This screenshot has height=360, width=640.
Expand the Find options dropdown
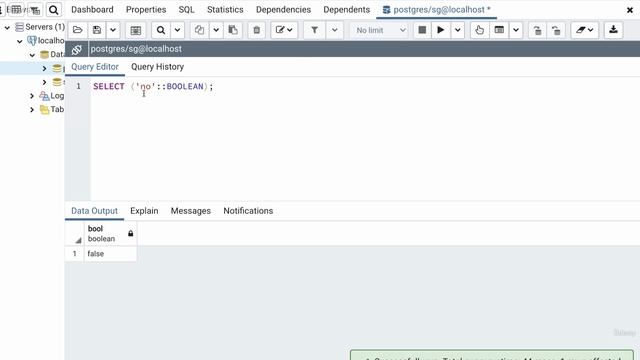click(177, 30)
